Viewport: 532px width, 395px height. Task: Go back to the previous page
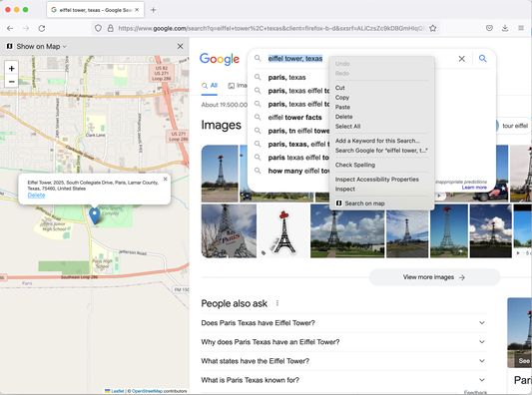pos(10,29)
